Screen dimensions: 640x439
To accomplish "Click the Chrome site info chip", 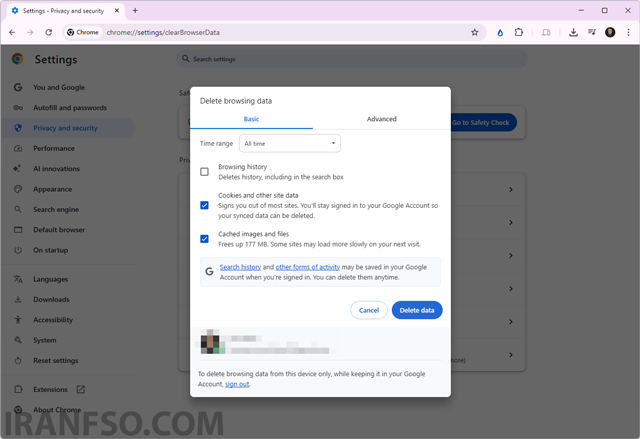I will (x=83, y=32).
